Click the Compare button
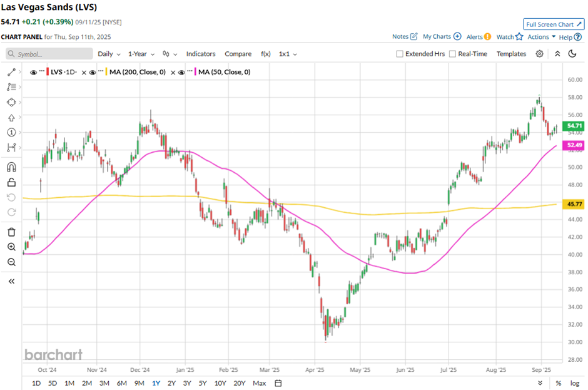This screenshot has height=390, width=588. [x=238, y=54]
